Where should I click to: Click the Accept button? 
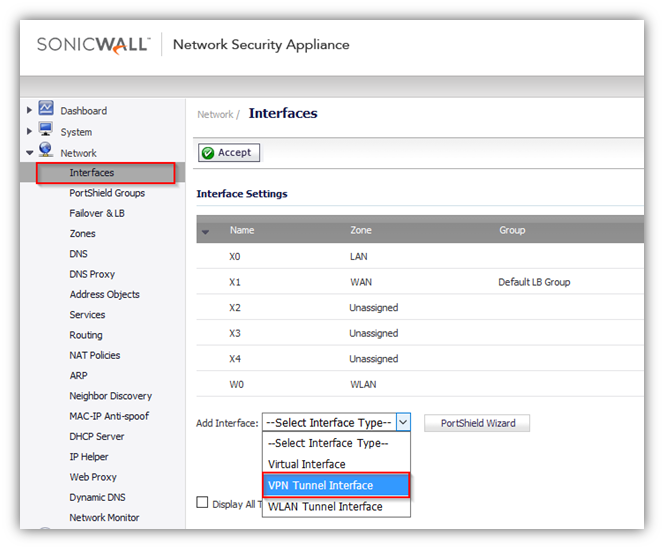tap(228, 153)
